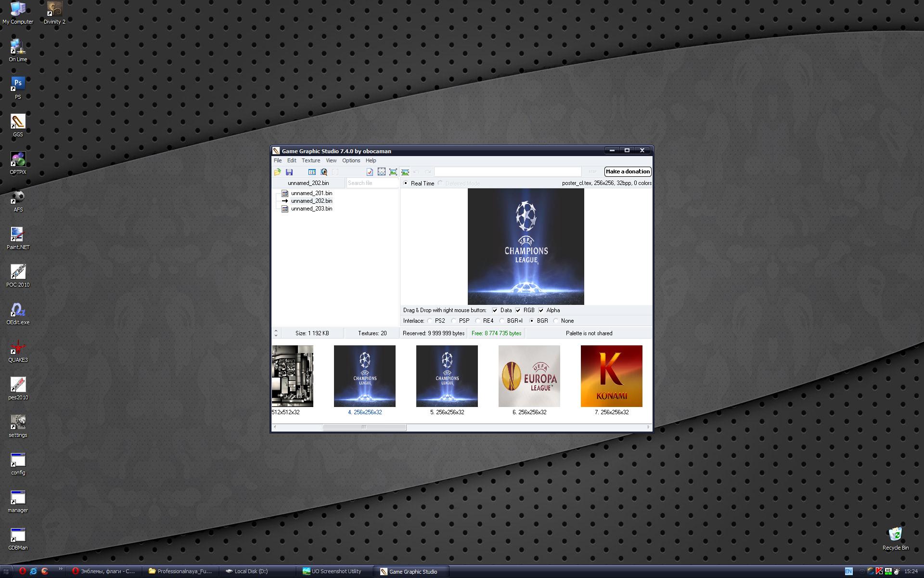
Task: Open GGS desktop shortcut icon
Action: 18,122
